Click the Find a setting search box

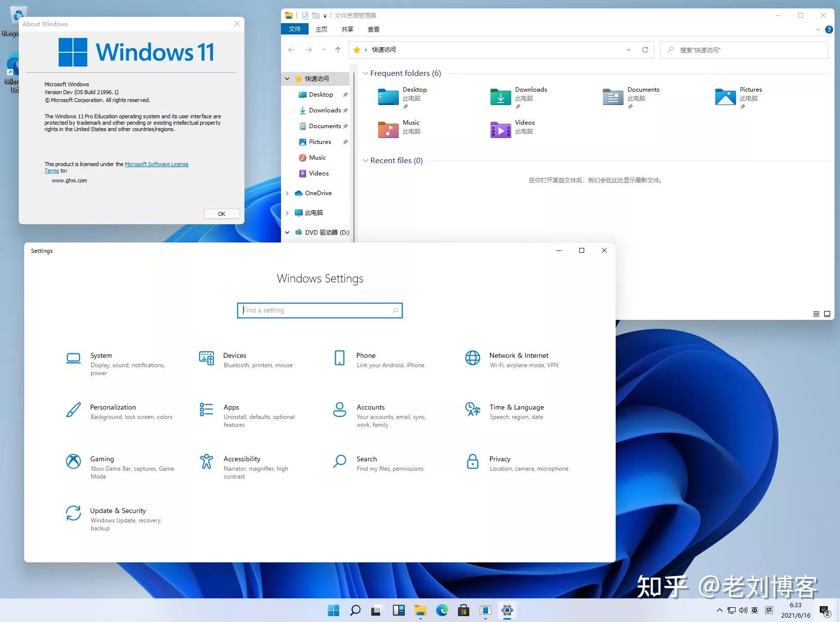coord(320,311)
